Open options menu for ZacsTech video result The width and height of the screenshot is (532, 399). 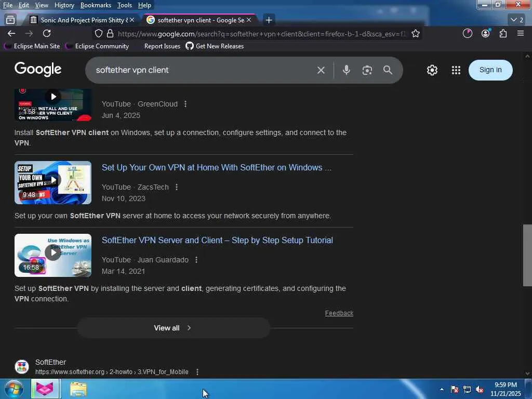pos(177,187)
